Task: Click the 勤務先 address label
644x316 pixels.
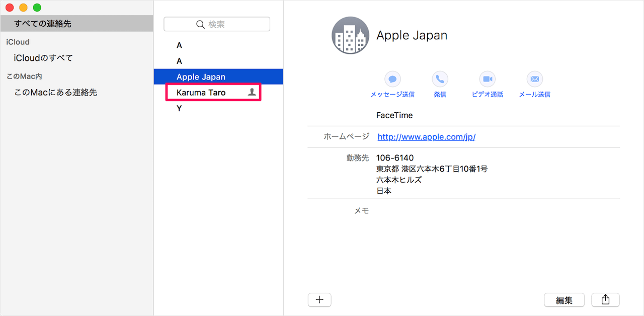Action: [358, 157]
